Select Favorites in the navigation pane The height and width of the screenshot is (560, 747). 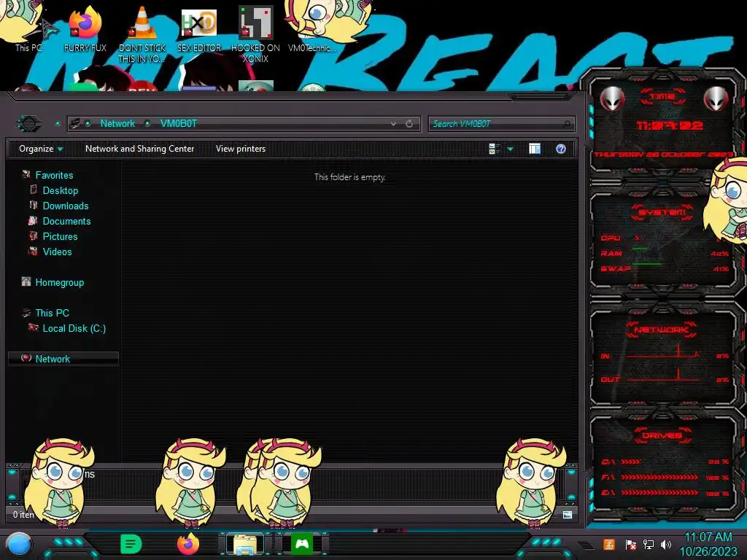point(54,175)
